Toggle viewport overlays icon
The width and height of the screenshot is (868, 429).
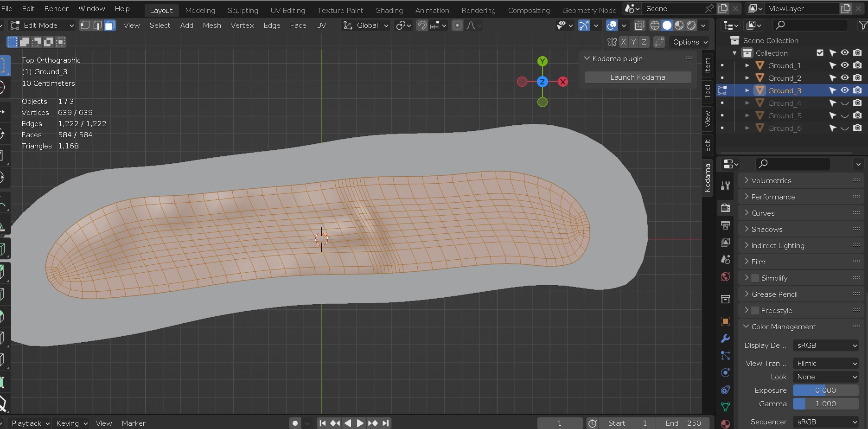pos(612,26)
